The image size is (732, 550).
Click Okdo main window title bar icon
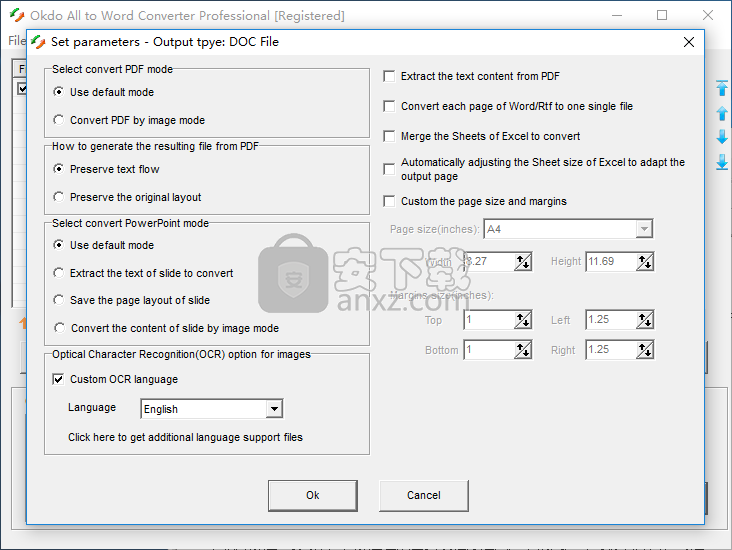[17, 15]
